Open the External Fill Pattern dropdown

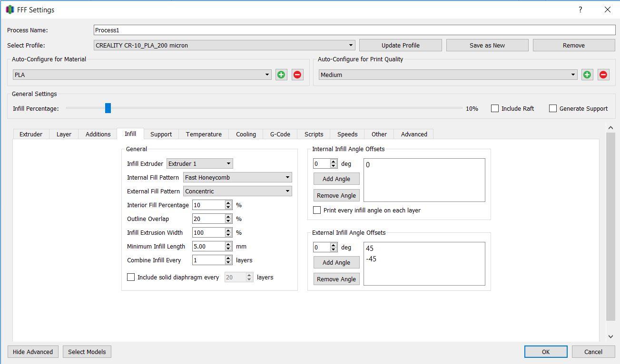click(x=237, y=191)
